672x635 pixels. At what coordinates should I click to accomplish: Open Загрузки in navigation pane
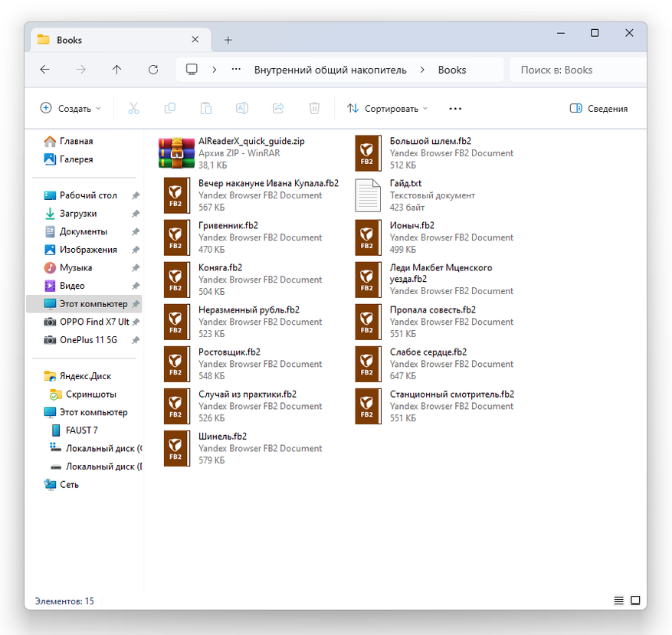78,214
